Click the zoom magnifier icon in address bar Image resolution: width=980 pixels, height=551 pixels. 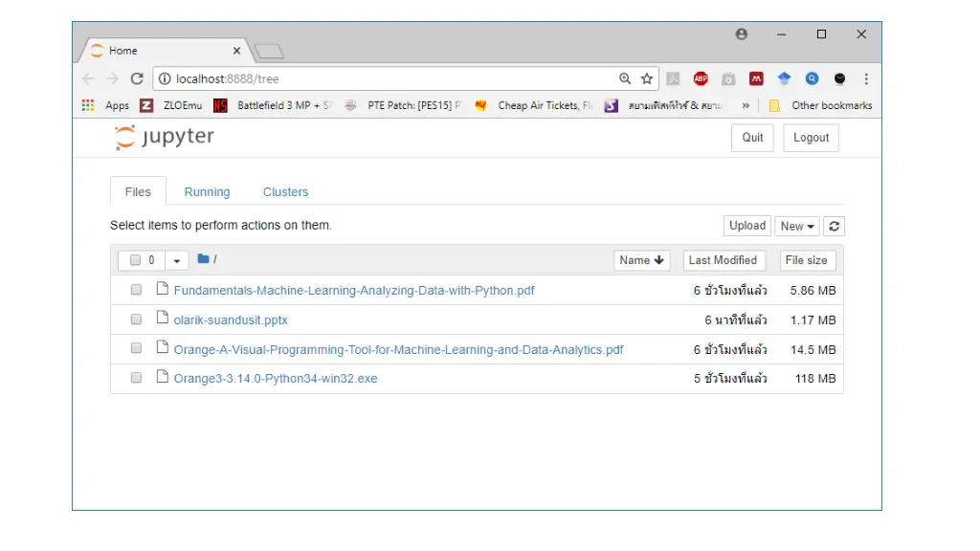click(625, 79)
